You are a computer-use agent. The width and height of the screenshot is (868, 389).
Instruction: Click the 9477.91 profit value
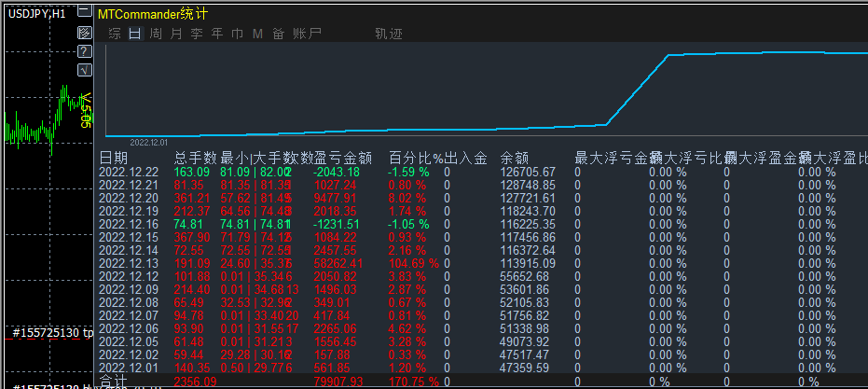point(336,199)
